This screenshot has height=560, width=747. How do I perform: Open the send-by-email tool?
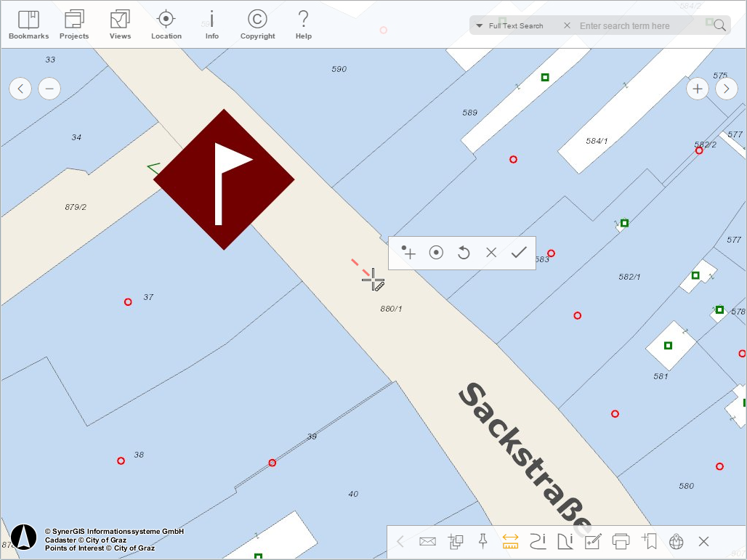(x=428, y=541)
